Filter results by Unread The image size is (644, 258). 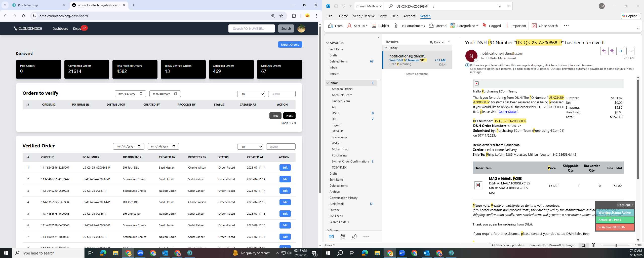click(437, 26)
